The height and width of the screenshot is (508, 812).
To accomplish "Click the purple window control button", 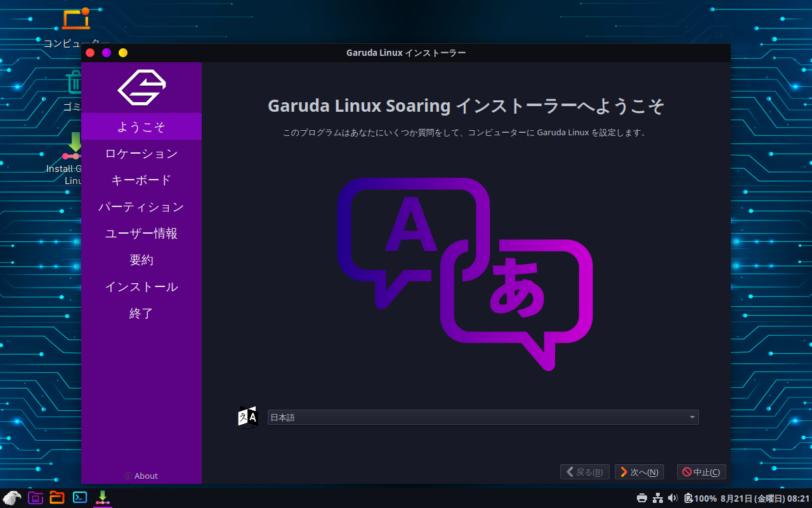I will (107, 53).
